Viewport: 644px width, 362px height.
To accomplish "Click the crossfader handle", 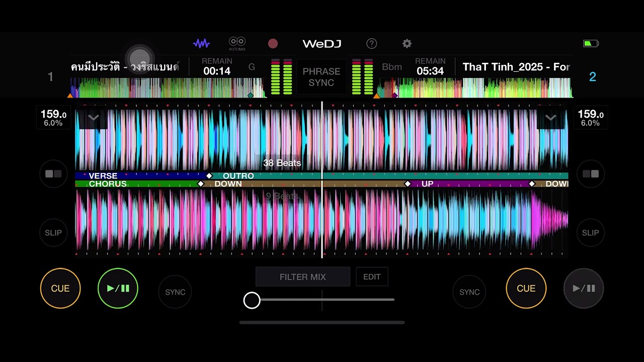I will (x=252, y=300).
